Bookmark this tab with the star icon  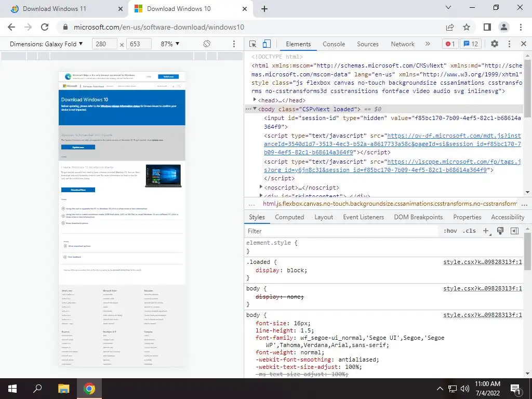pos(467,27)
